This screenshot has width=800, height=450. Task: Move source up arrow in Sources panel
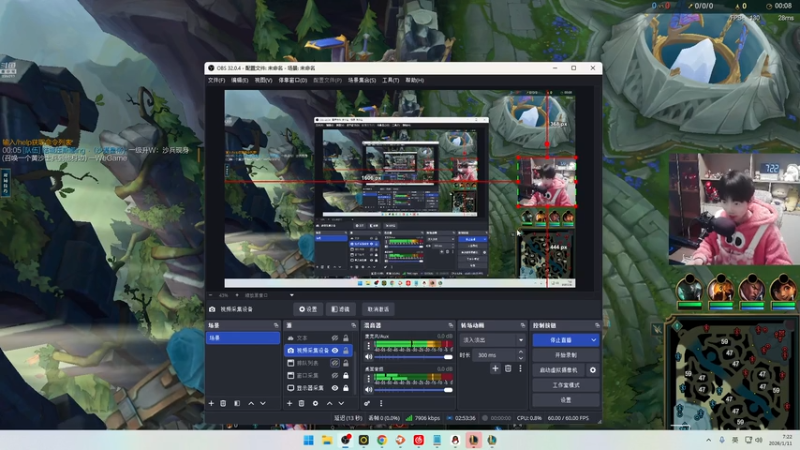[330, 403]
